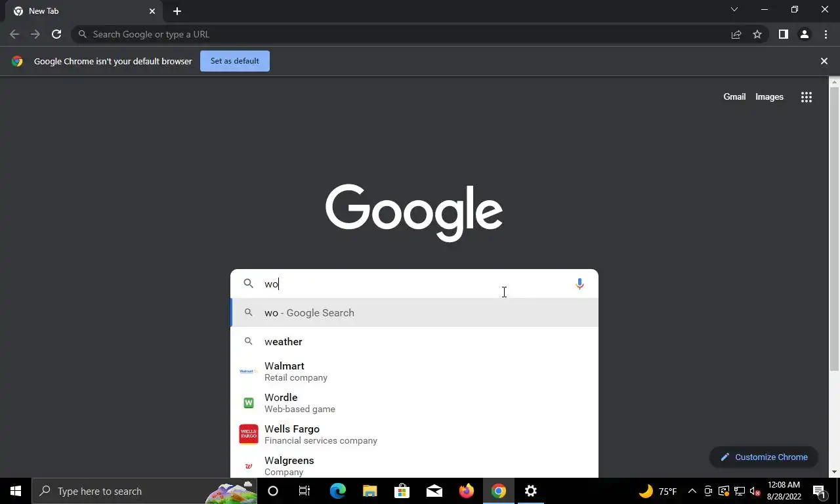The height and width of the screenshot is (504, 840).
Task: Click the page vertical scrollbar
Action: (x=834, y=228)
